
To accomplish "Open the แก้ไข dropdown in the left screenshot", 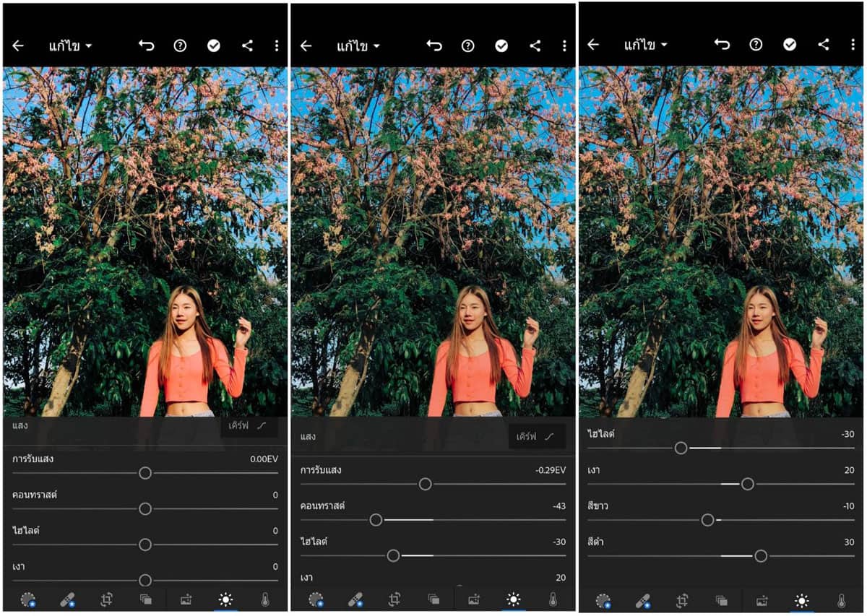I will 70,46.
